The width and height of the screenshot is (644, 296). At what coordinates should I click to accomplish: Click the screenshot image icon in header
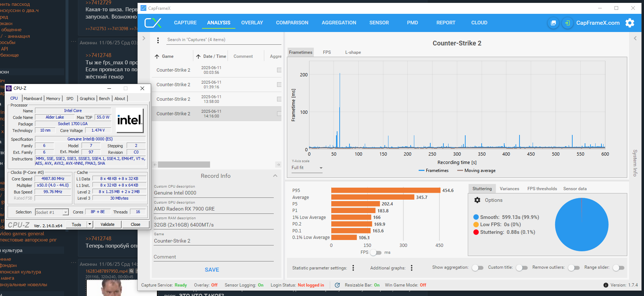(553, 23)
